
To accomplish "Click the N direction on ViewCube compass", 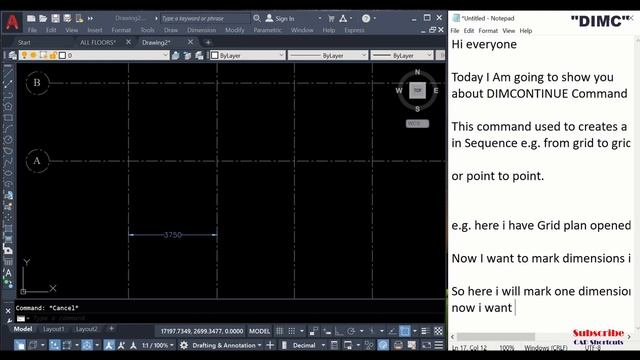I will click(417, 72).
